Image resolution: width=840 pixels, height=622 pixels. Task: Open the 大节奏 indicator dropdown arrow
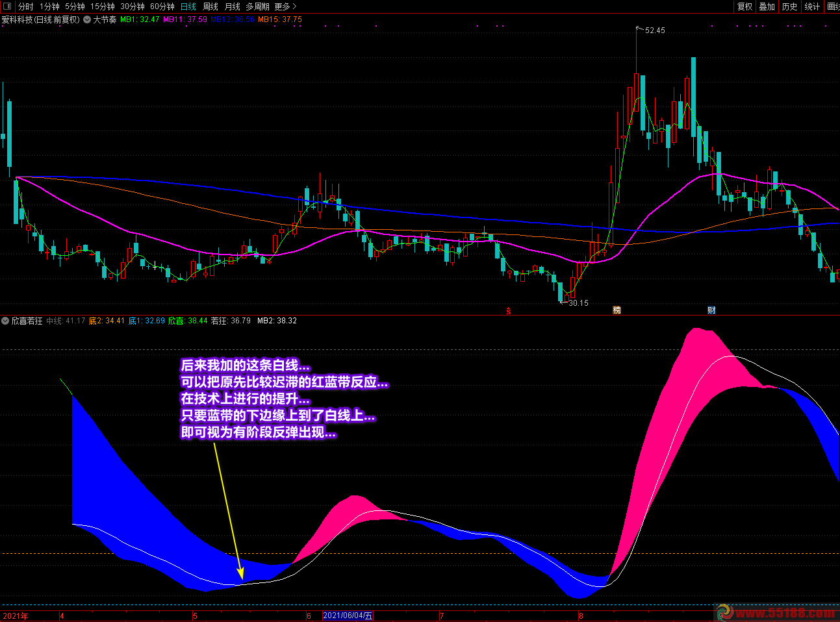tap(87, 19)
